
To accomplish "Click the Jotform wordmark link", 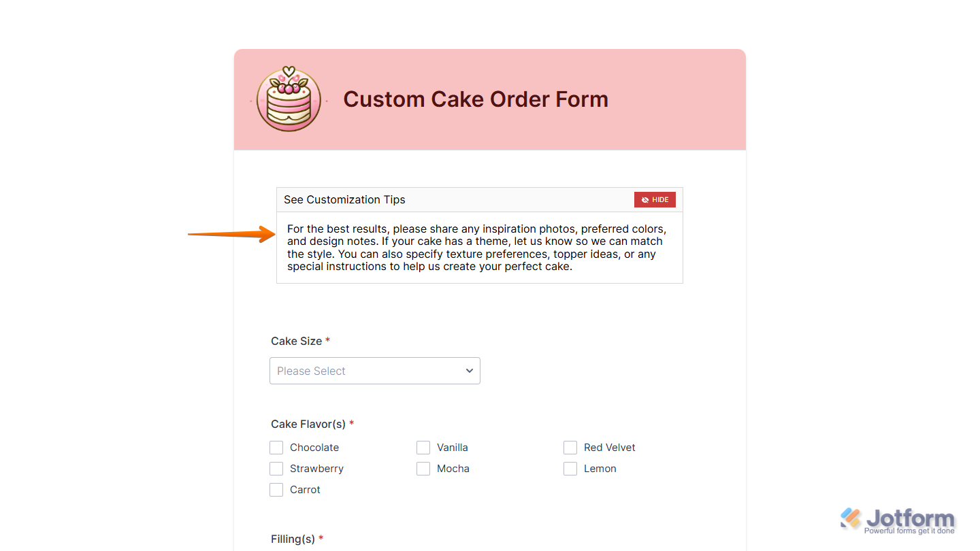I will [x=912, y=518].
